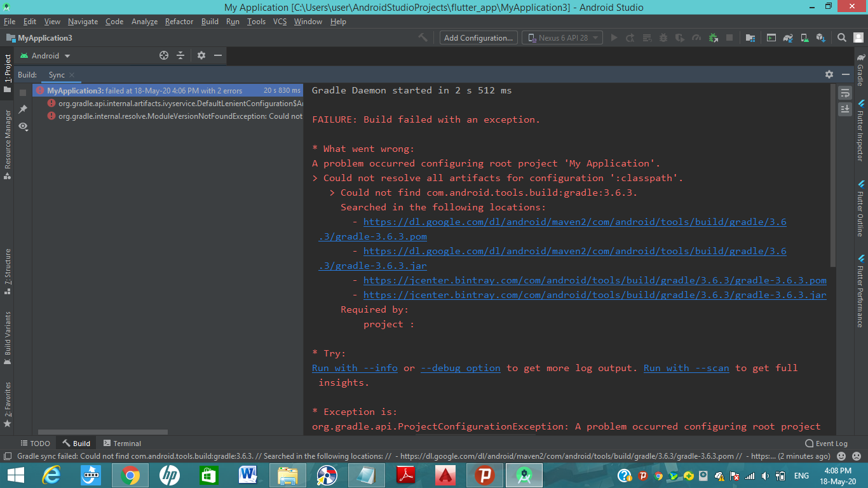Image resolution: width=868 pixels, height=488 pixels.
Task: Open the Analyze menu
Action: pyautogui.click(x=144, y=21)
